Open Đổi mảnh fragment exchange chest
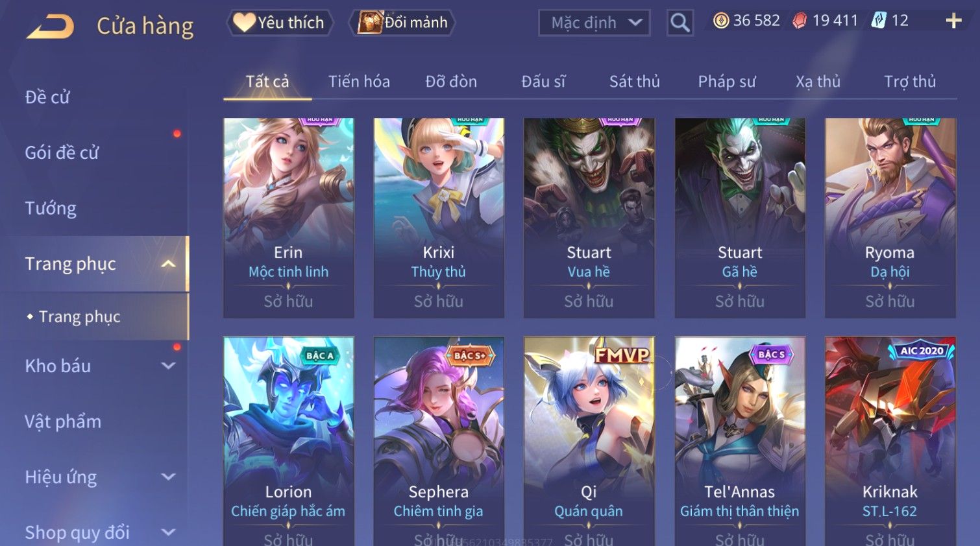980x546 pixels. [402, 22]
